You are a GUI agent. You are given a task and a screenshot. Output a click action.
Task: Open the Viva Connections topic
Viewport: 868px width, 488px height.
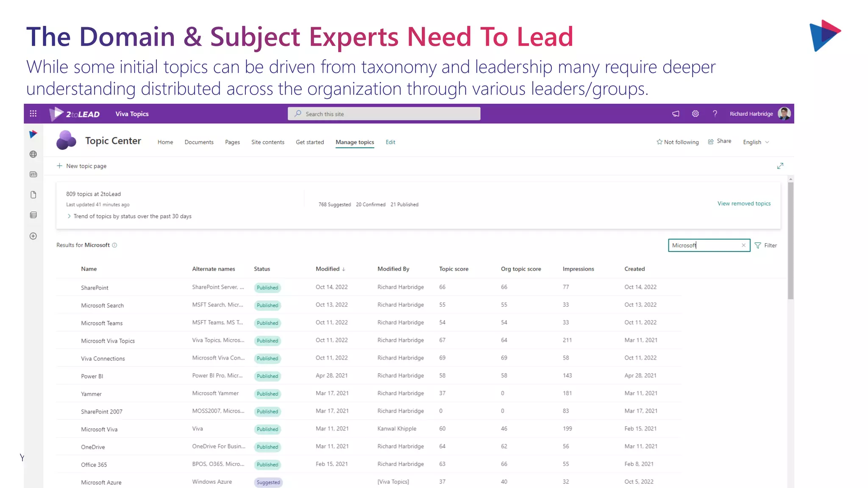[103, 359]
